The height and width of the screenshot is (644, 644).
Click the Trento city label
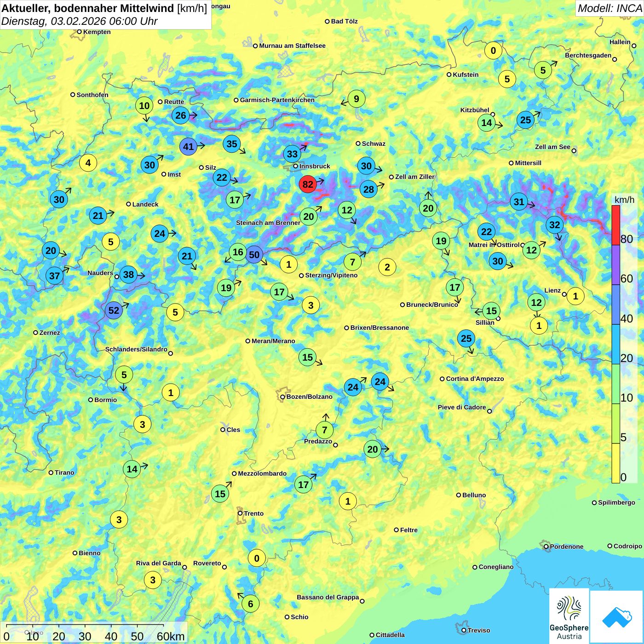(253, 513)
